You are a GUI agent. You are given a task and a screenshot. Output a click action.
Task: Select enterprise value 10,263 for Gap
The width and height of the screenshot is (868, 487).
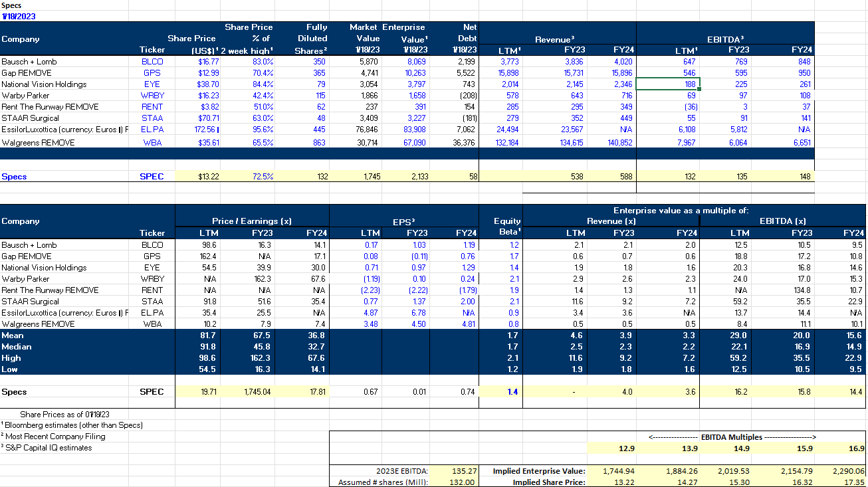click(x=414, y=73)
